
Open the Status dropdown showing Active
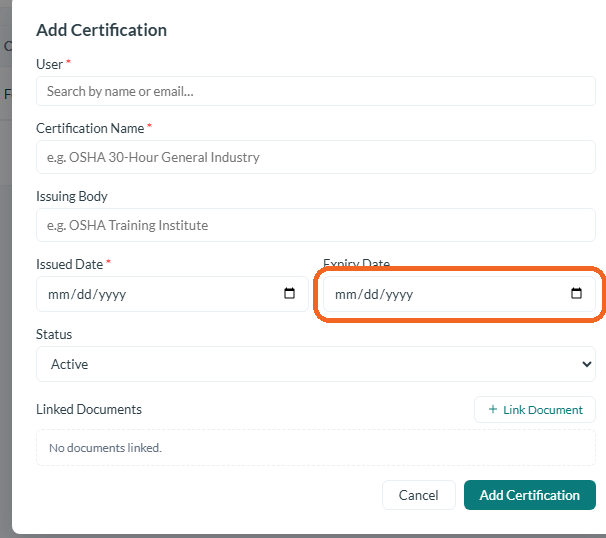click(x=316, y=364)
